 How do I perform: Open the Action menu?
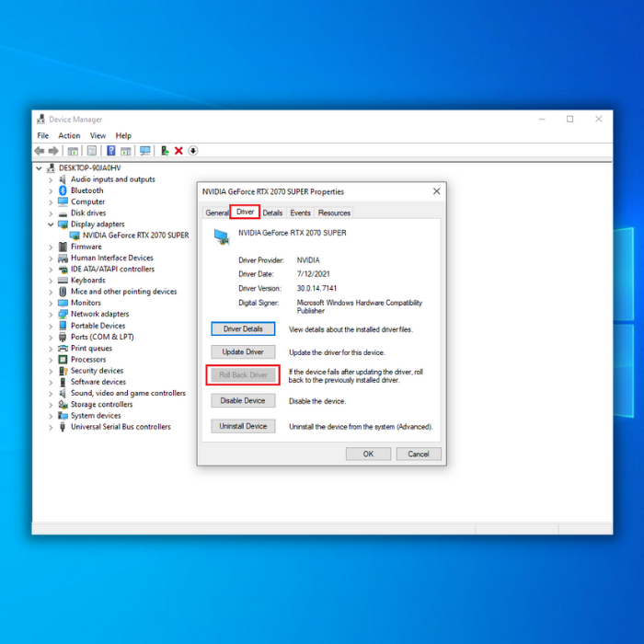69,135
